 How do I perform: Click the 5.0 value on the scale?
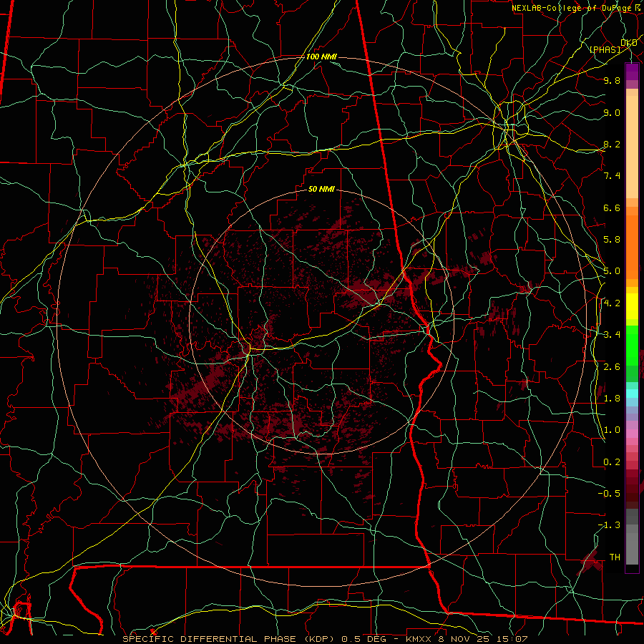pyautogui.click(x=612, y=271)
